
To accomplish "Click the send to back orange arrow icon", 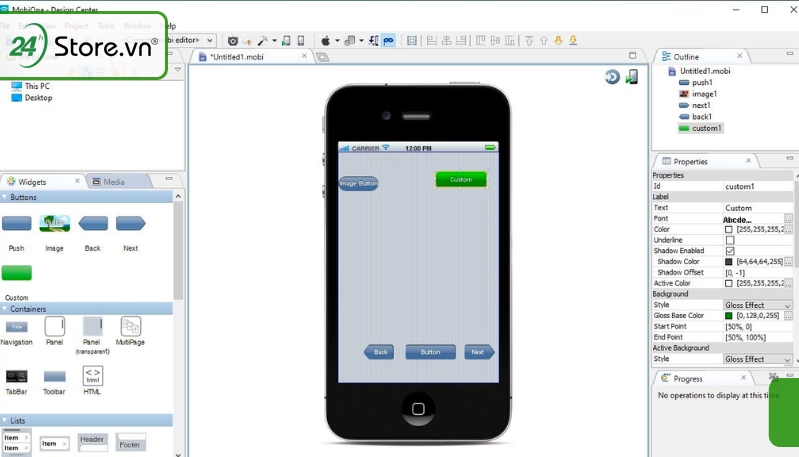I will (x=573, y=40).
